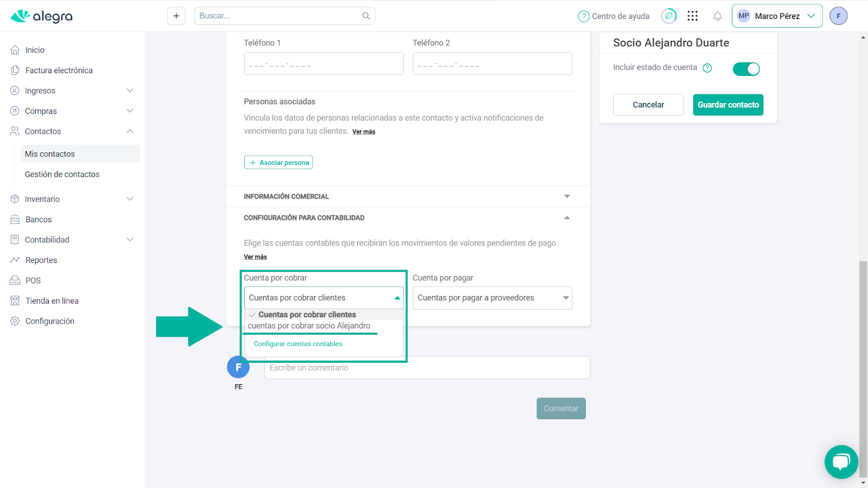868x488 pixels.
Task: Open Tienda en línea in the sidebar
Action: coord(52,301)
